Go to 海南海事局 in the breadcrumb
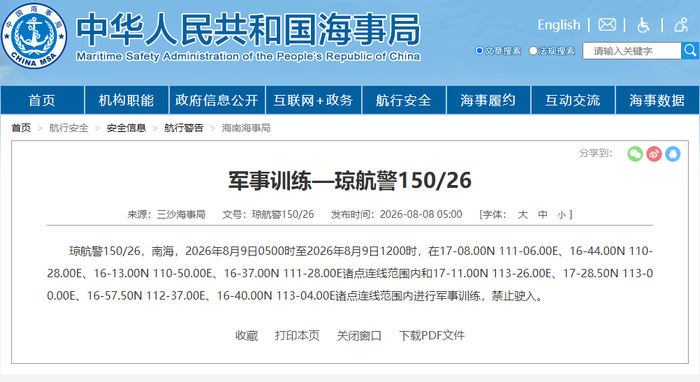The height and width of the screenshot is (382, 700). tap(246, 128)
